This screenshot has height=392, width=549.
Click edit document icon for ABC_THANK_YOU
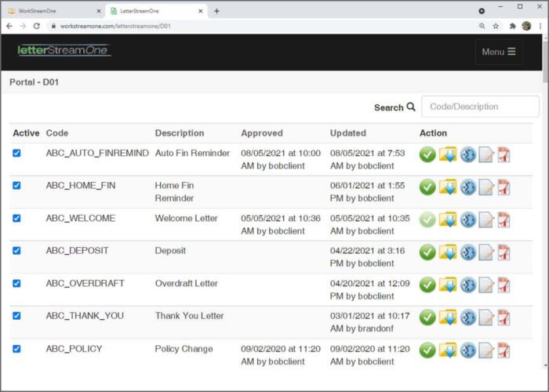[x=486, y=318]
